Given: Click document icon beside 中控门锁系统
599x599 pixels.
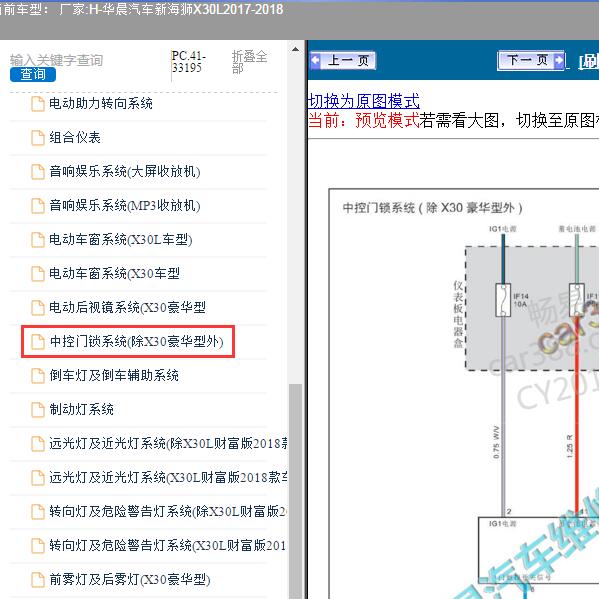Looking at the screenshot, I should pos(37,342).
